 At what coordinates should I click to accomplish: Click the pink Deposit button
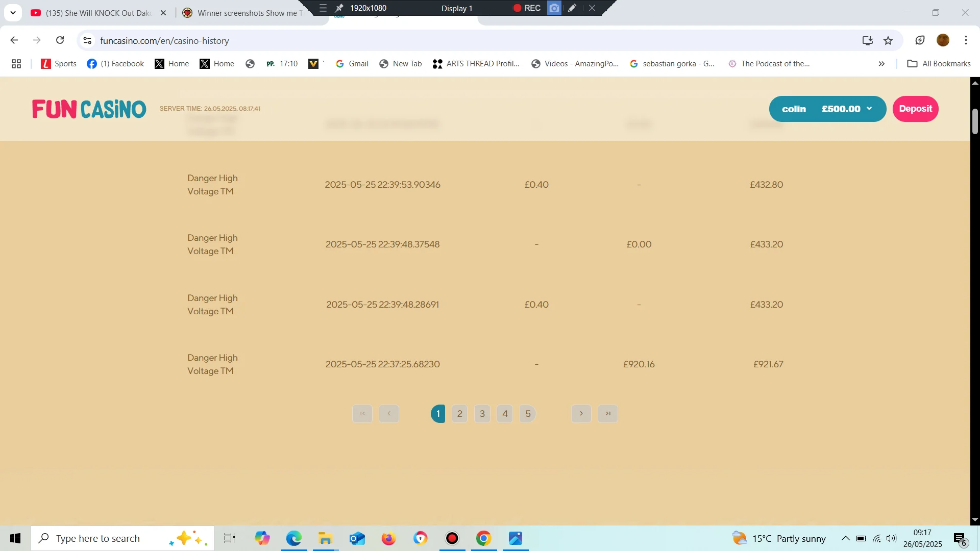[x=915, y=109]
